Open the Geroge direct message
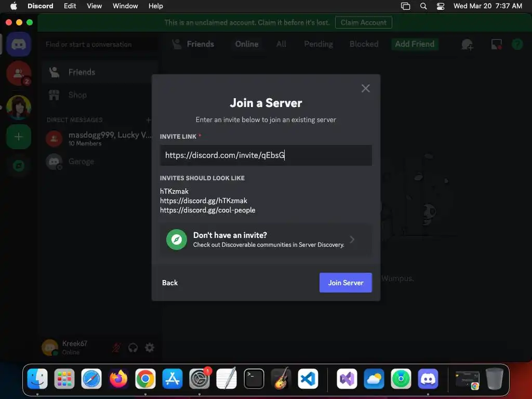Image resolution: width=532 pixels, height=399 pixels. click(99, 162)
